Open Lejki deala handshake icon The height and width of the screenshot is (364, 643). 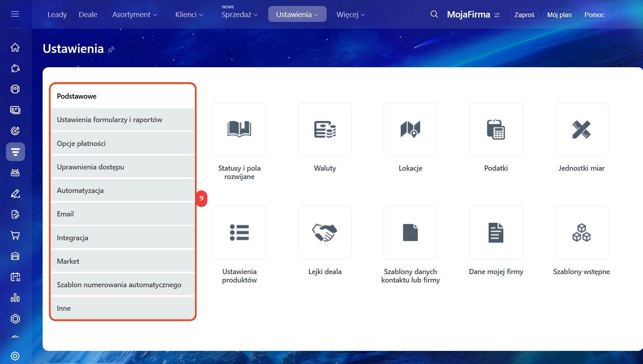pyautogui.click(x=325, y=232)
